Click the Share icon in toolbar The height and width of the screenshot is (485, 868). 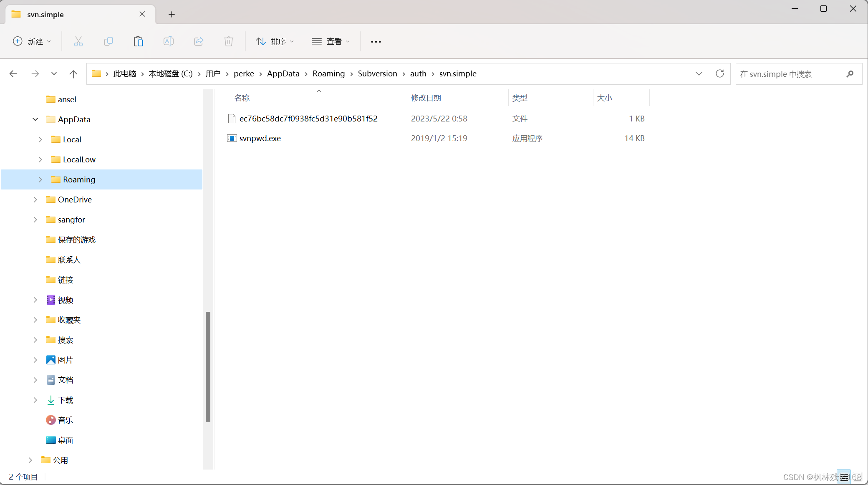click(199, 41)
